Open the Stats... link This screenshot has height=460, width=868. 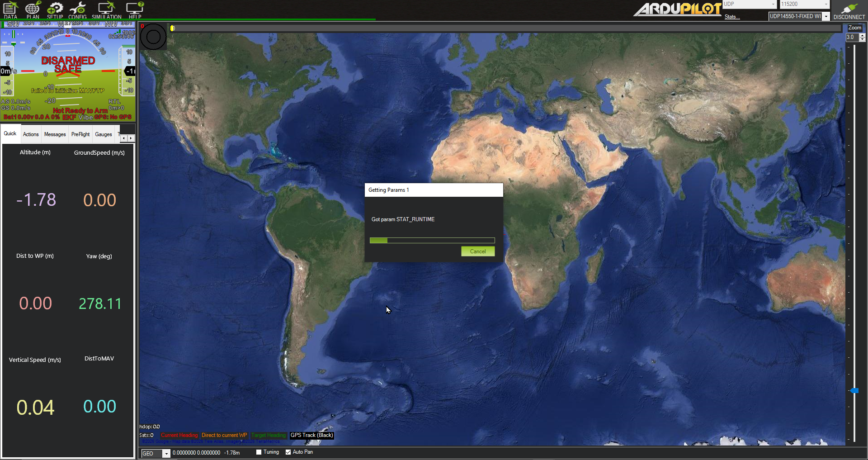coord(732,17)
